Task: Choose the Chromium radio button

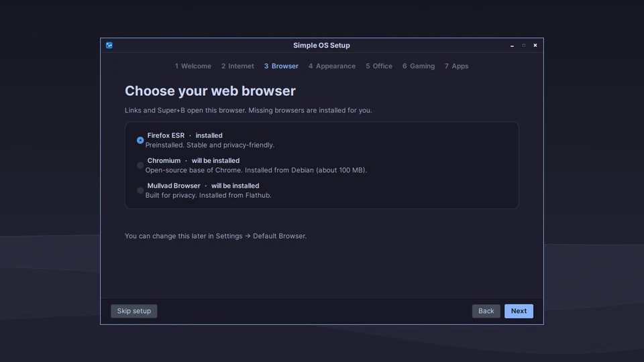Action: coord(140,166)
